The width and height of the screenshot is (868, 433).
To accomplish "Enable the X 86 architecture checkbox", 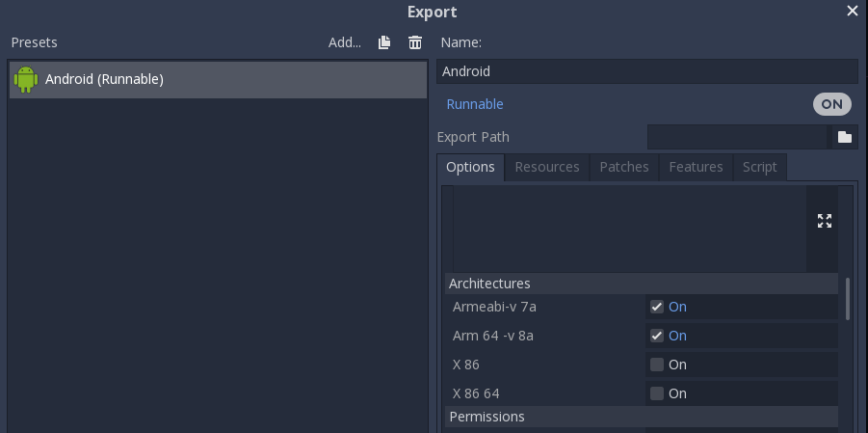I will pos(657,365).
